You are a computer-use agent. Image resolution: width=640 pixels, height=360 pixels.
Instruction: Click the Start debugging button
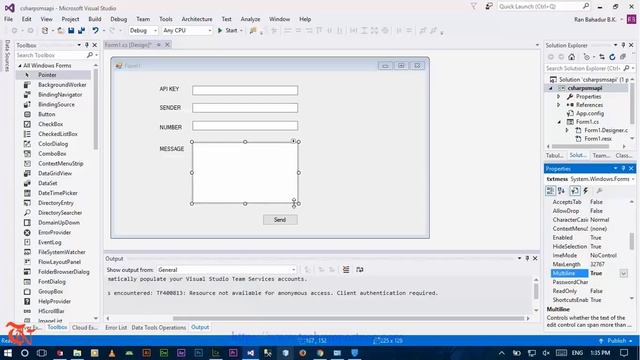(230, 31)
